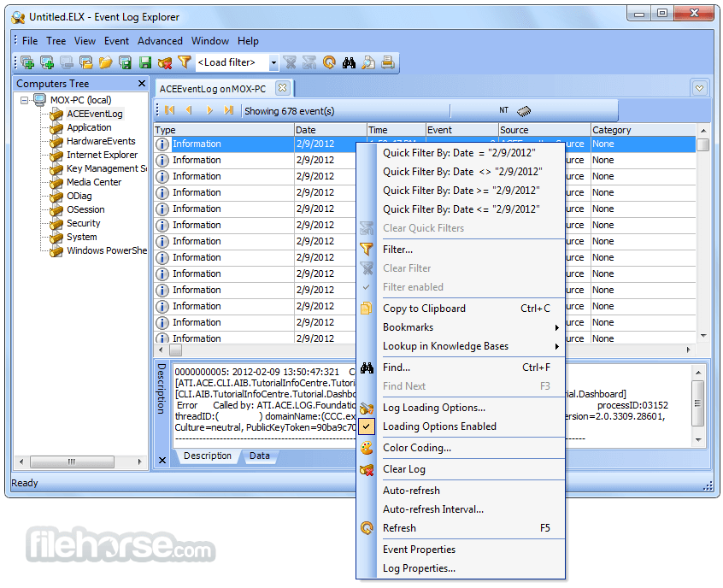The height and width of the screenshot is (588, 723).
Task: Click the second add icon in the toolbar
Action: 47,62
